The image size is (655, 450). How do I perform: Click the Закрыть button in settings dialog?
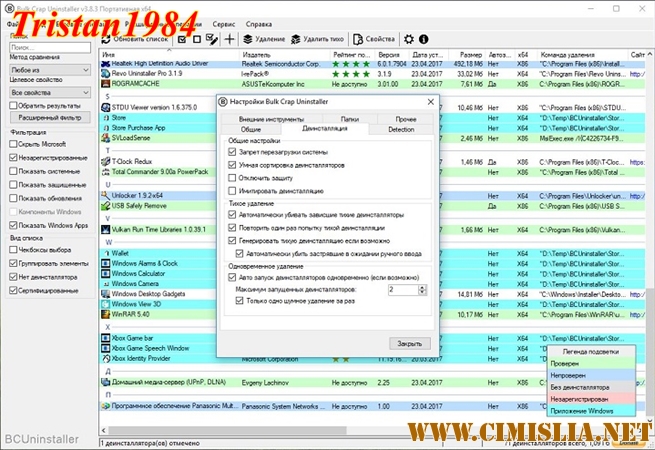click(x=409, y=343)
